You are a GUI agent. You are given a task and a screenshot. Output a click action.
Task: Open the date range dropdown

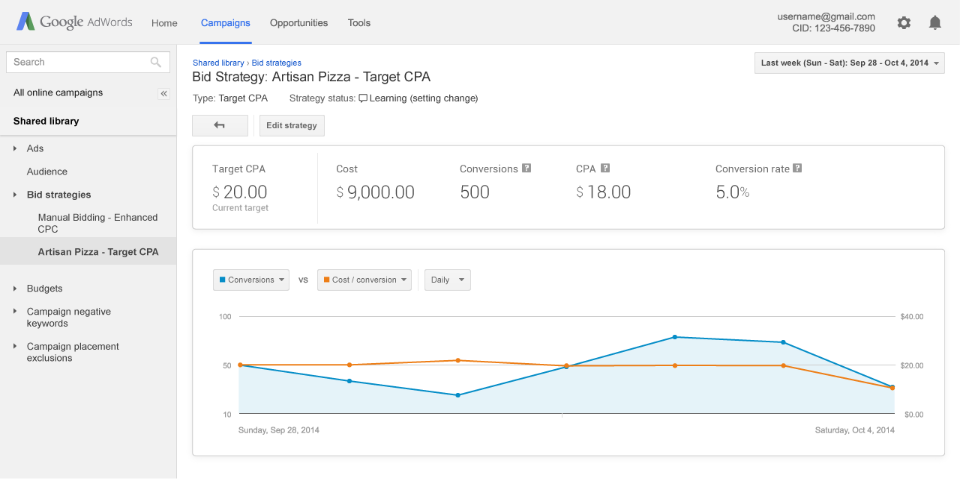(x=849, y=63)
